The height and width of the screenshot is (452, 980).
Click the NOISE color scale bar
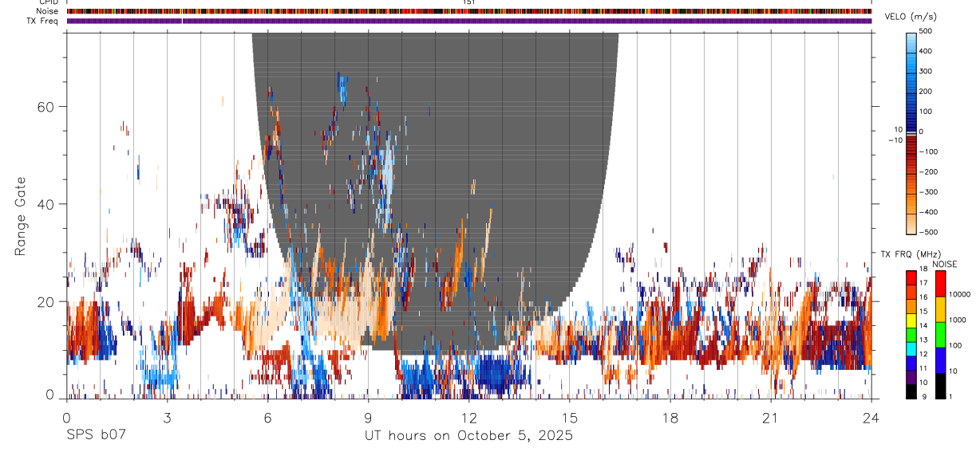pos(940,335)
